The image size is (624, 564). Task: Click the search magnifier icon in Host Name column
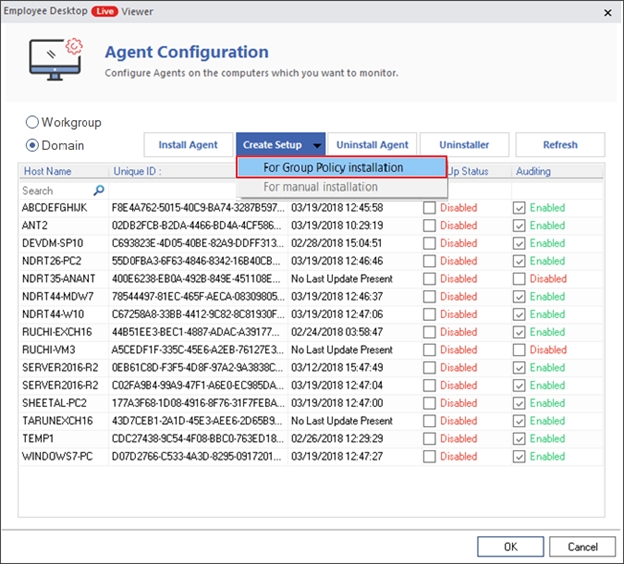pyautogui.click(x=98, y=190)
